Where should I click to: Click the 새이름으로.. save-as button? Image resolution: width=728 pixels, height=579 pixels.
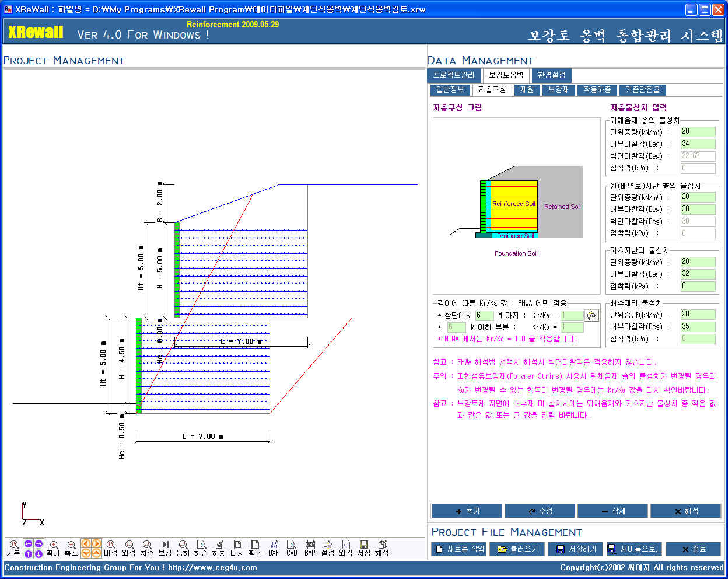(x=634, y=549)
